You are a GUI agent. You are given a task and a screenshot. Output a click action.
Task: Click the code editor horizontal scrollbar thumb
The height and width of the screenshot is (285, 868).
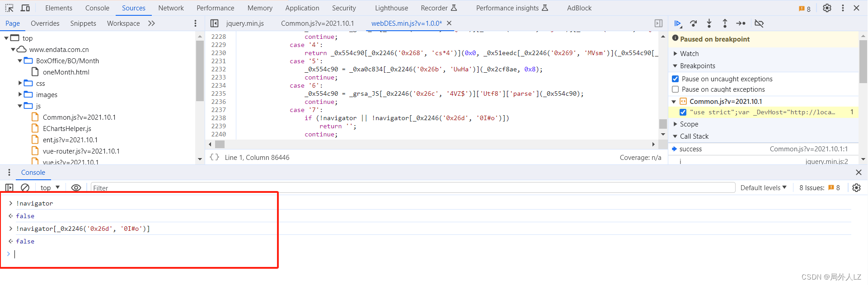tap(220, 144)
